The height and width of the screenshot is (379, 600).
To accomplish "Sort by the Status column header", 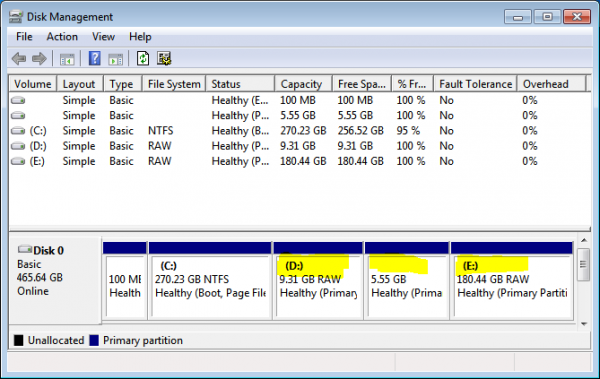I will (240, 84).
